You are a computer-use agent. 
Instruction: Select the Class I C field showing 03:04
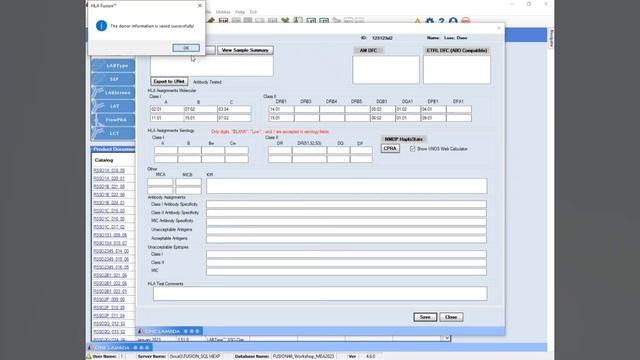234,109
